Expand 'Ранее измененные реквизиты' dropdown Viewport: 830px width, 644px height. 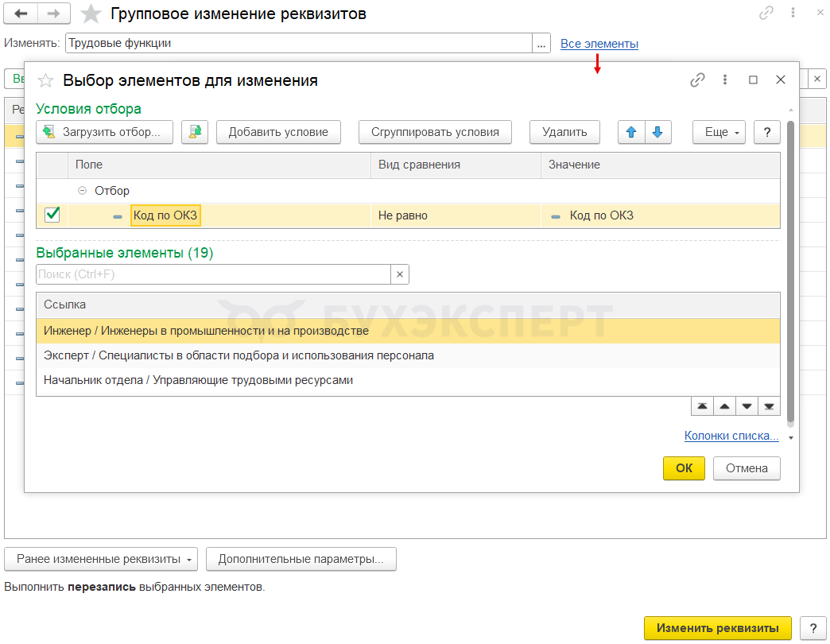101,559
